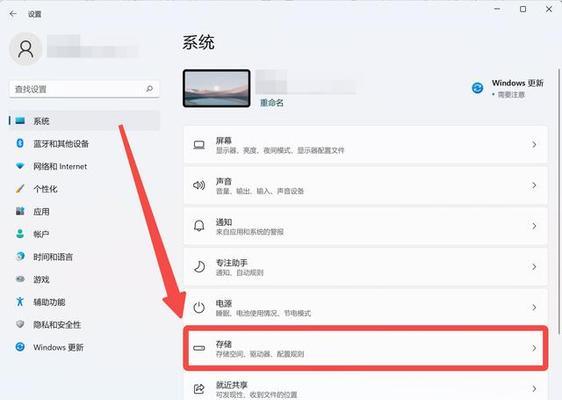Click the Bluetooth sidebar icon
The image size is (562, 400).
[x=20, y=143]
